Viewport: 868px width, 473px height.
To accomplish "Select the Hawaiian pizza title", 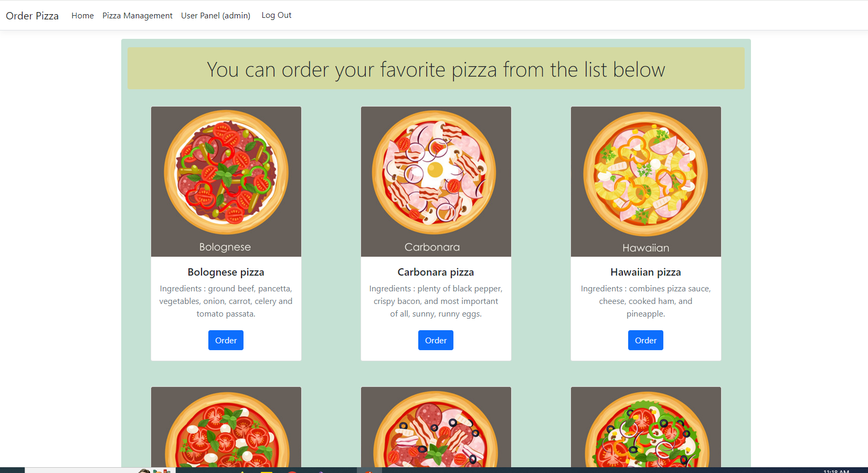I will [x=645, y=272].
